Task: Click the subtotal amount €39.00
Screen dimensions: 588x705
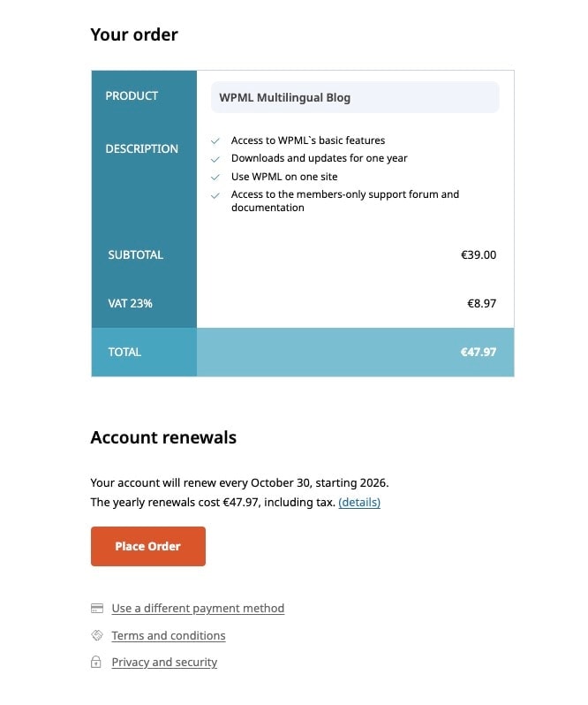Action: coord(479,255)
